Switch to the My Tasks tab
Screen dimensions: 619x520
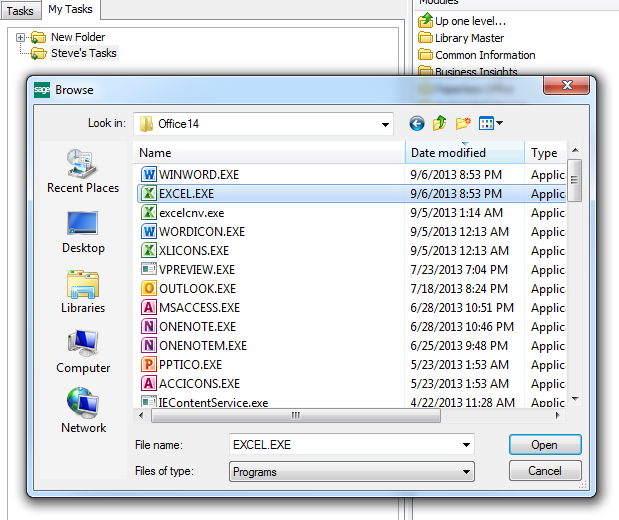[x=70, y=9]
